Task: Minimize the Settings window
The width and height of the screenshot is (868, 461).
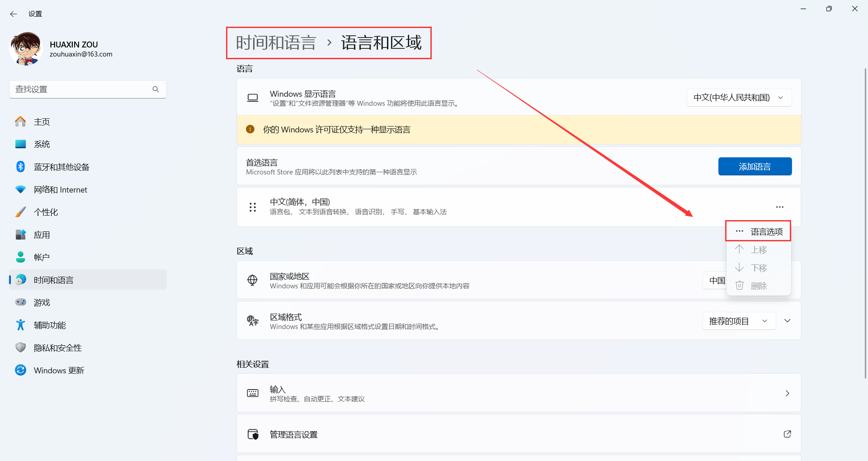Action: pyautogui.click(x=803, y=9)
